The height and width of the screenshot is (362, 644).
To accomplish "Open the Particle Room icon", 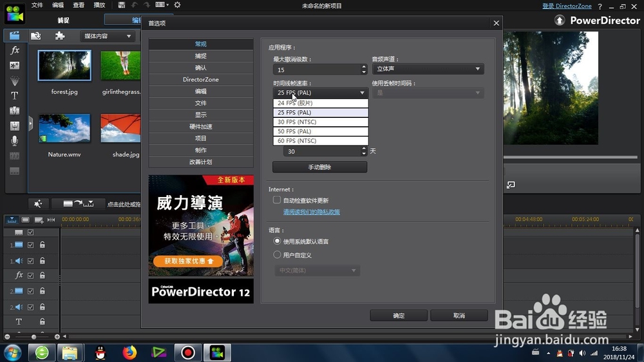I will [x=14, y=80].
